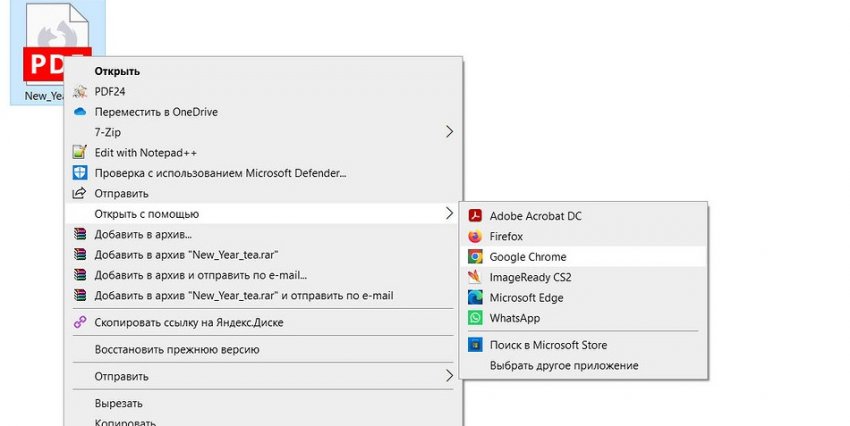This screenshot has width=850, height=426.
Task: Click the OneDrive cloud icon
Action: pos(80,112)
